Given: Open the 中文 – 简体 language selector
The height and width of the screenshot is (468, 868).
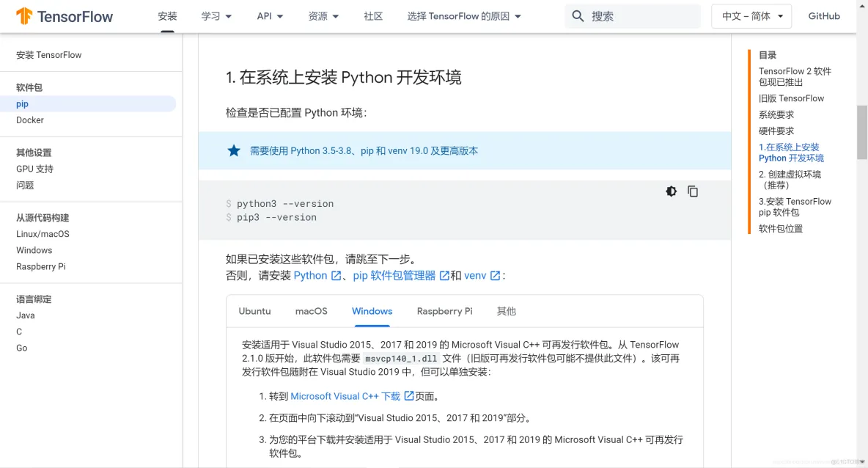Looking at the screenshot, I should point(751,16).
